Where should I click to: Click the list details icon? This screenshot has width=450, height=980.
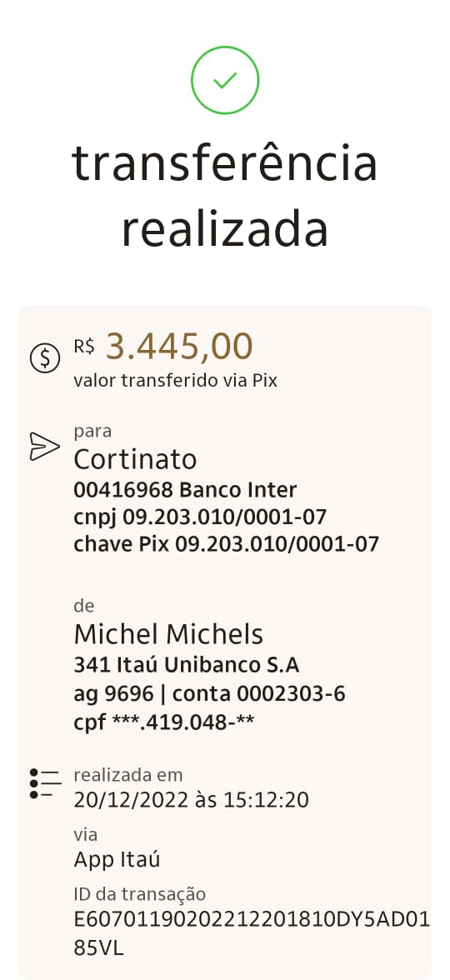pyautogui.click(x=45, y=783)
